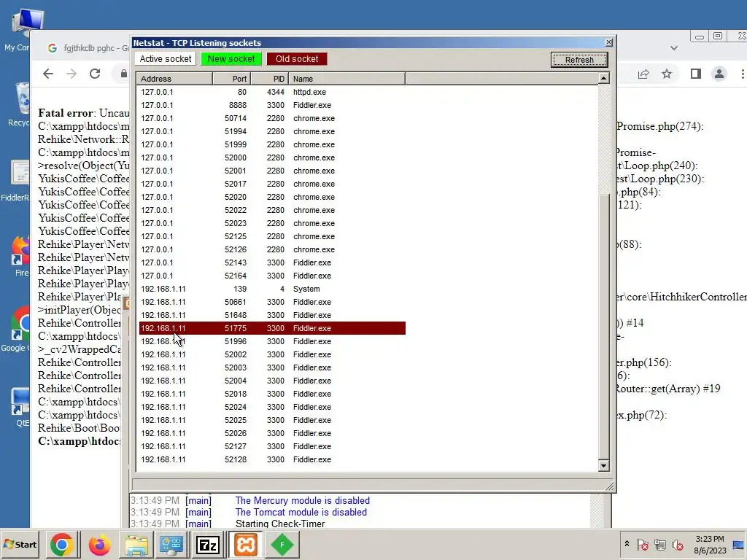This screenshot has width=747, height=560.
Task: Select the Fiddler.exe row on port 52143
Action: [x=272, y=262]
